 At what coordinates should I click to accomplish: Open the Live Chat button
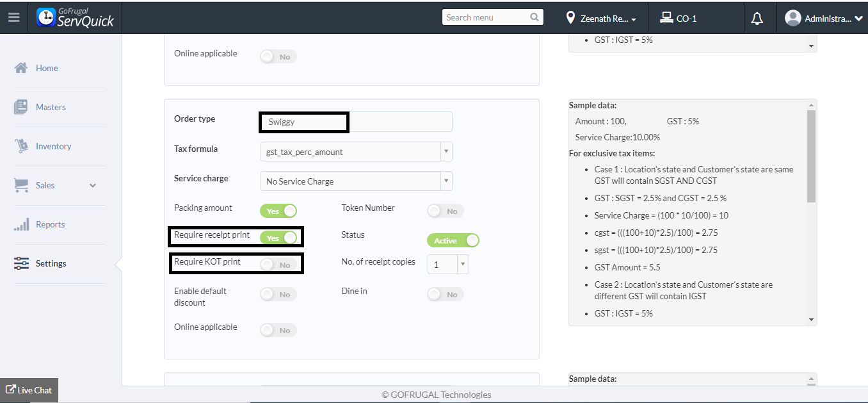click(29, 390)
